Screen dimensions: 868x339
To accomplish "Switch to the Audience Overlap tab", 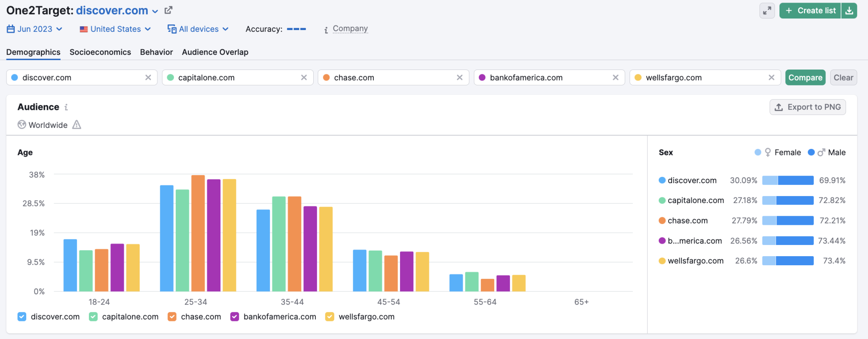I will [x=215, y=52].
